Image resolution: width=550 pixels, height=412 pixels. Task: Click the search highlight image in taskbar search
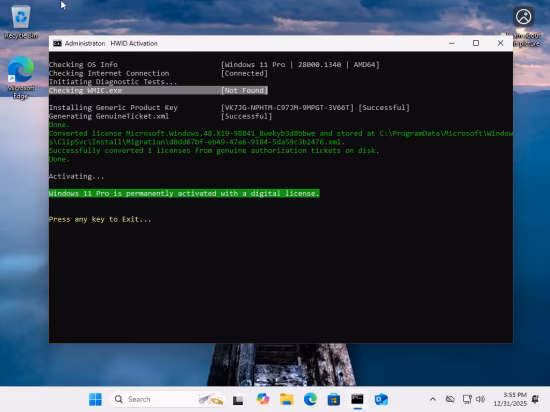tap(210, 399)
